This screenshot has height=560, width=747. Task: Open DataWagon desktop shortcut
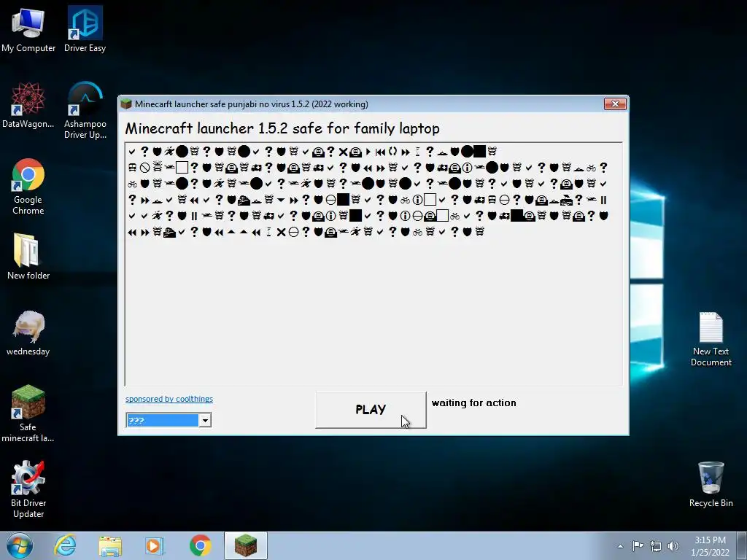[x=28, y=105]
